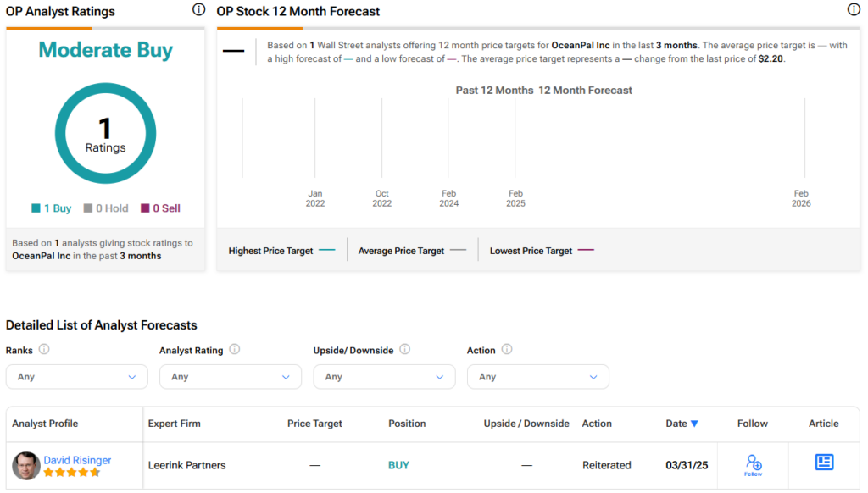Click the BUY position for David Risinger

[x=398, y=465]
